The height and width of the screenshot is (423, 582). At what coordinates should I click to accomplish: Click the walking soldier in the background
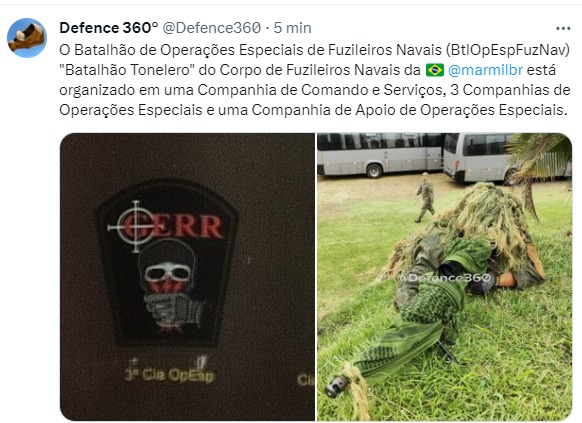[425, 197]
